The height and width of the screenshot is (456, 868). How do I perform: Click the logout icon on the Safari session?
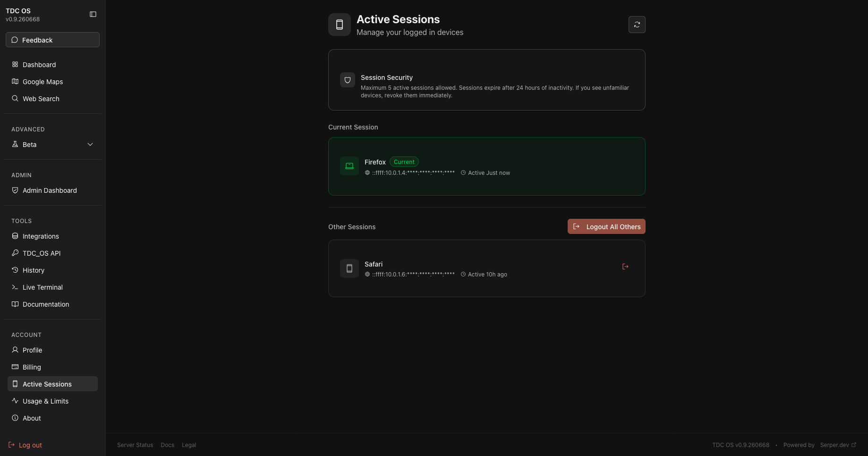pyautogui.click(x=625, y=267)
